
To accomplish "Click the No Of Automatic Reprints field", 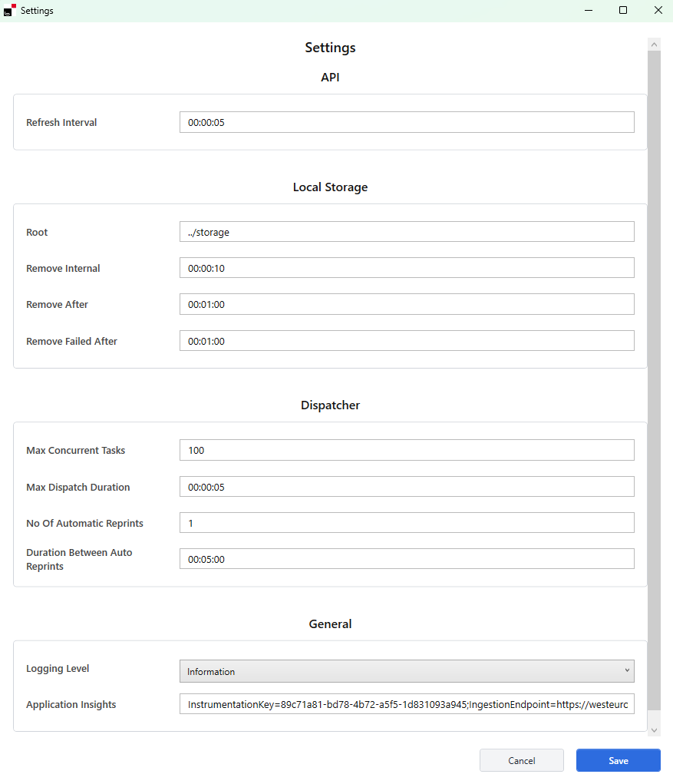I will (407, 523).
